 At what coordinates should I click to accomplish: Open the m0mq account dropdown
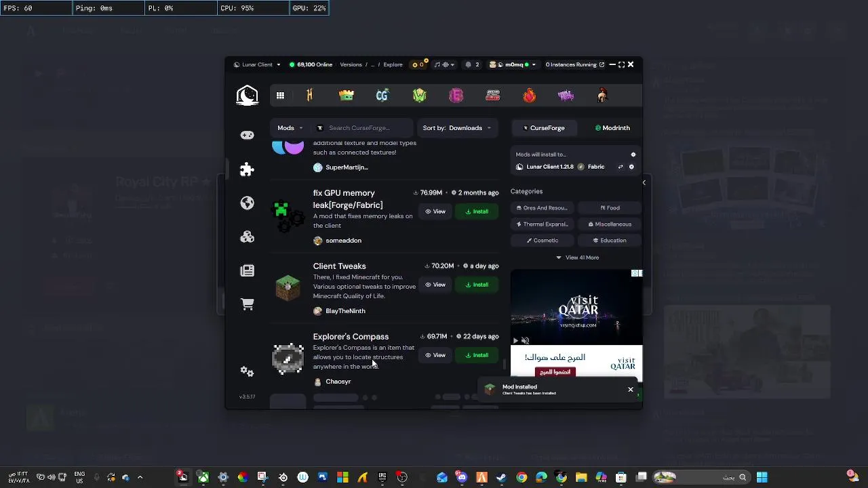point(513,64)
